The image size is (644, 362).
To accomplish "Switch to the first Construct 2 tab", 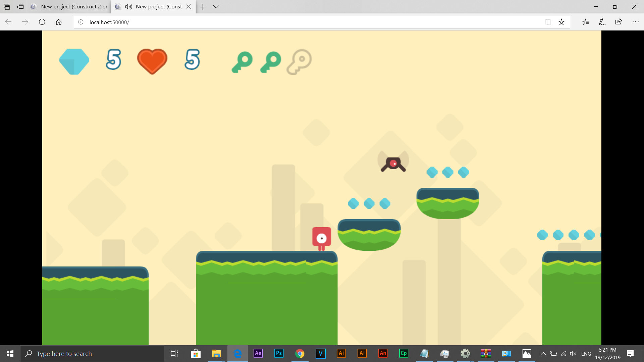I will click(69, 7).
